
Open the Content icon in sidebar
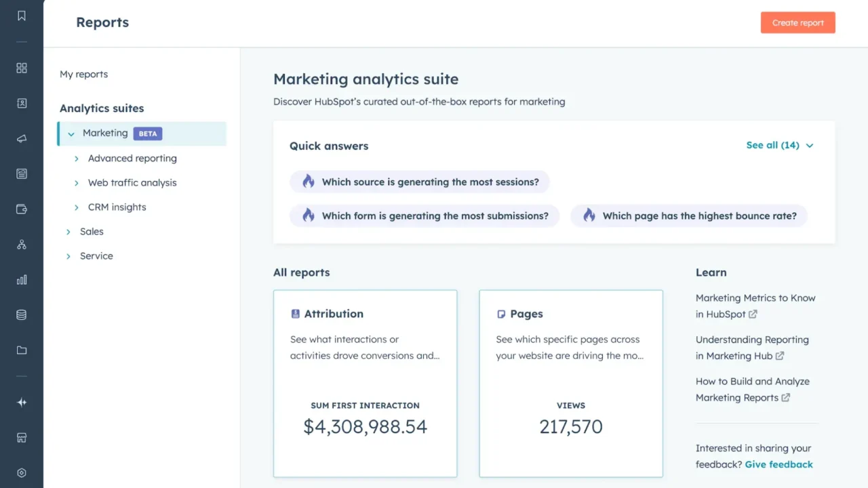coord(22,174)
